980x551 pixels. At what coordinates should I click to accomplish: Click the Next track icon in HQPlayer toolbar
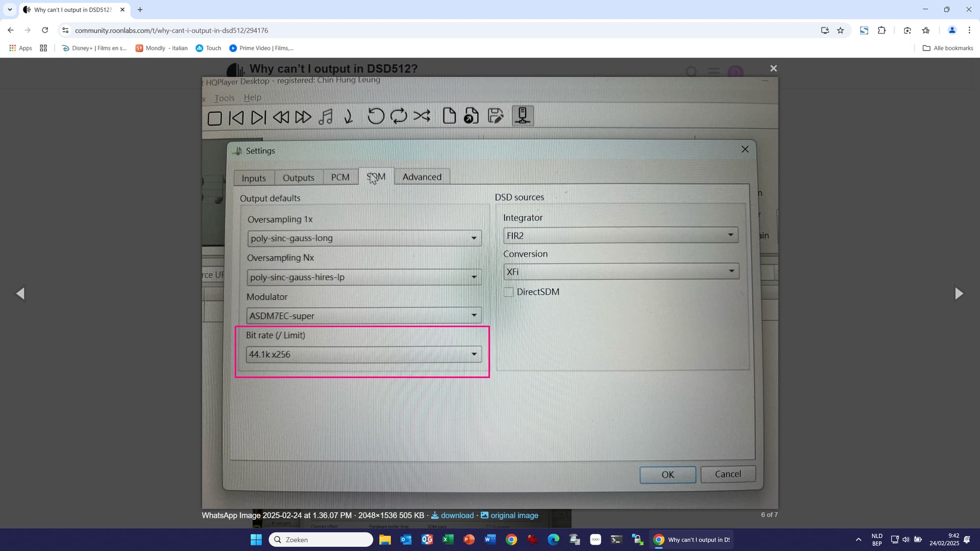[258, 118]
